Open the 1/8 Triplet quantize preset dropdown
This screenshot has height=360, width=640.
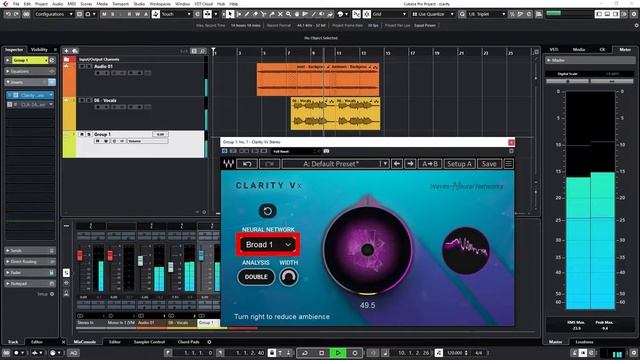pos(487,14)
